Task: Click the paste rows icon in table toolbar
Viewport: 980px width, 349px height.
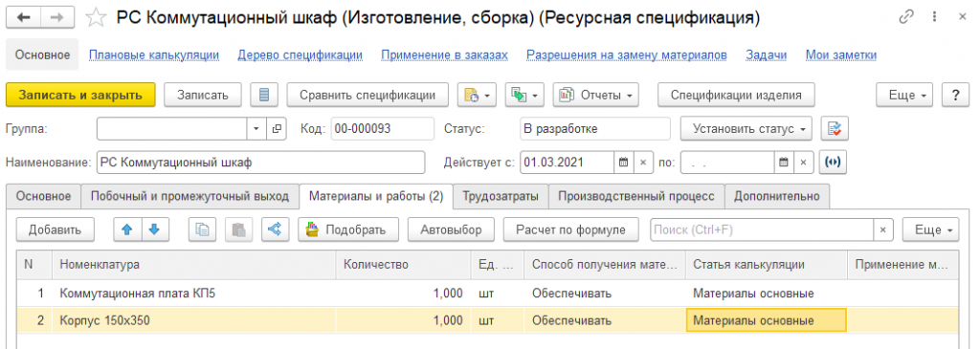Action: coord(238,229)
